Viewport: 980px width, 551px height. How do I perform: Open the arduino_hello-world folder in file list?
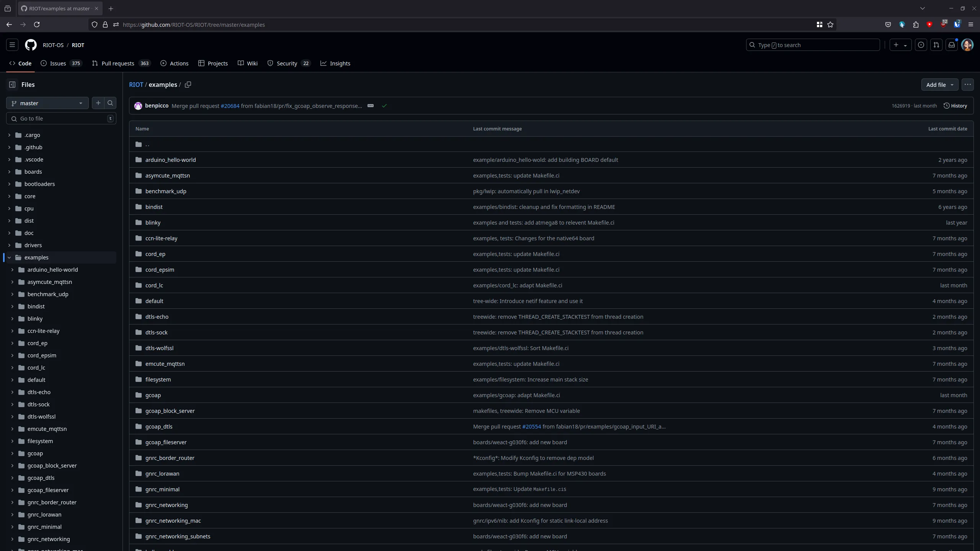[170, 160]
